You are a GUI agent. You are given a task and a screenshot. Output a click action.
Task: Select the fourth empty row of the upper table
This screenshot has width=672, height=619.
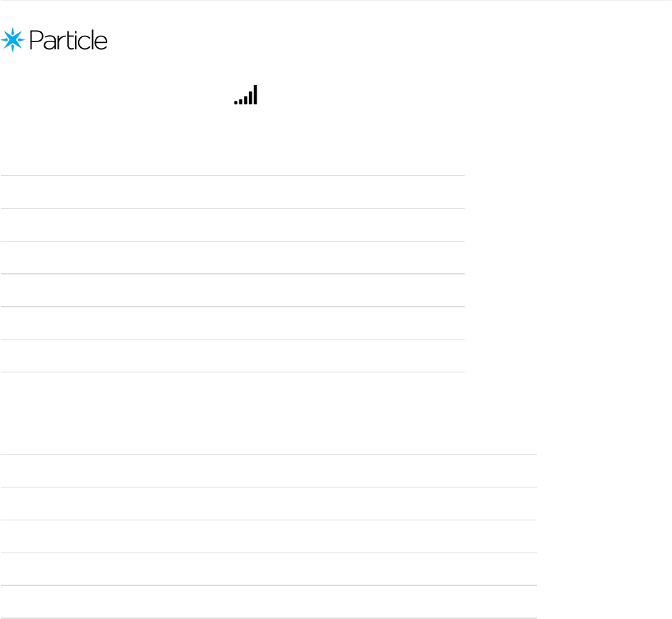coord(233,290)
